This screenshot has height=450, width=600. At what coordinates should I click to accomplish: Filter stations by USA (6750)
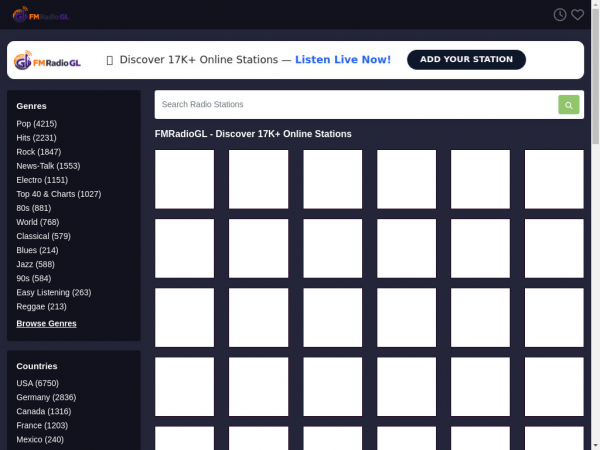pos(38,383)
